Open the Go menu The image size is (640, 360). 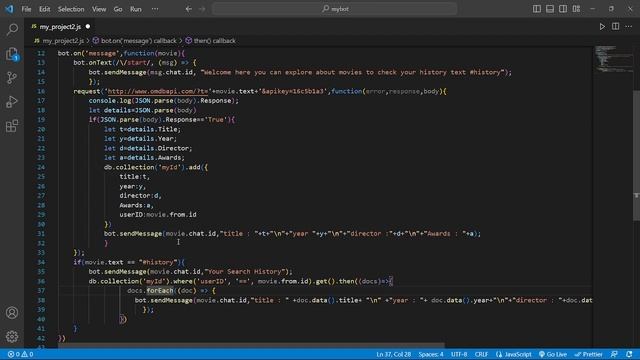[x=118, y=9]
